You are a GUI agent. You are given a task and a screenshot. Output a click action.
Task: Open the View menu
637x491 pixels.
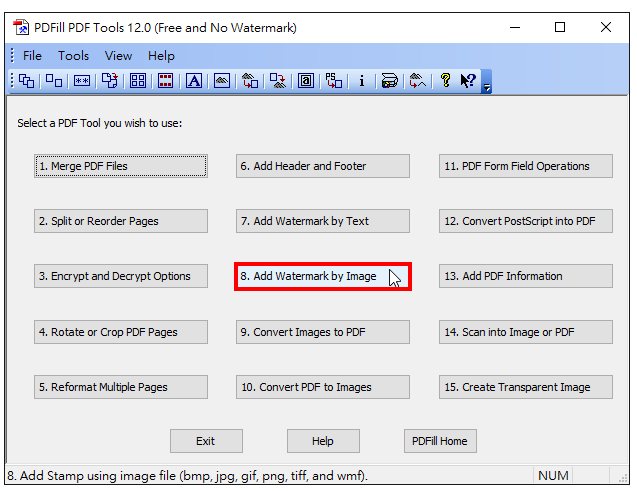pyautogui.click(x=118, y=56)
